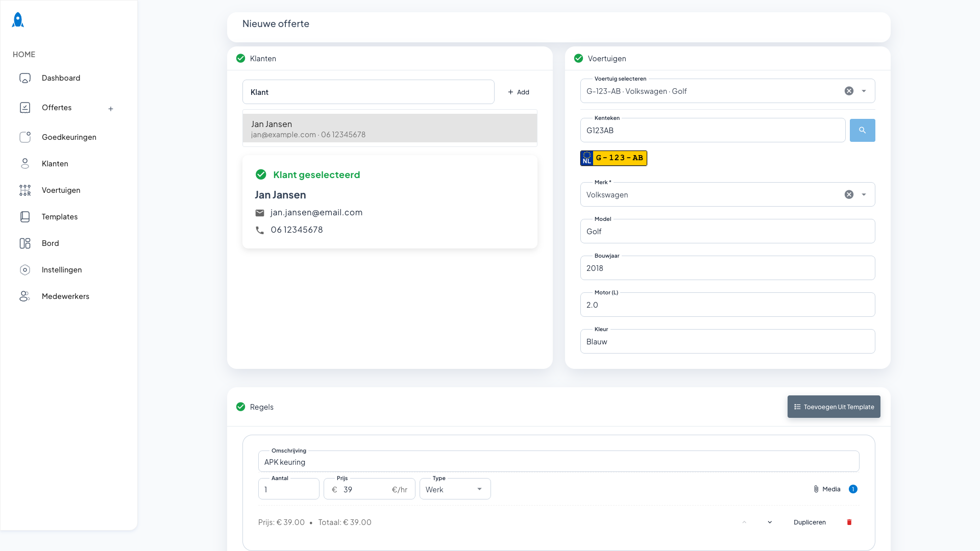Click the Motor (L) field
980x551 pixels.
[727, 305]
